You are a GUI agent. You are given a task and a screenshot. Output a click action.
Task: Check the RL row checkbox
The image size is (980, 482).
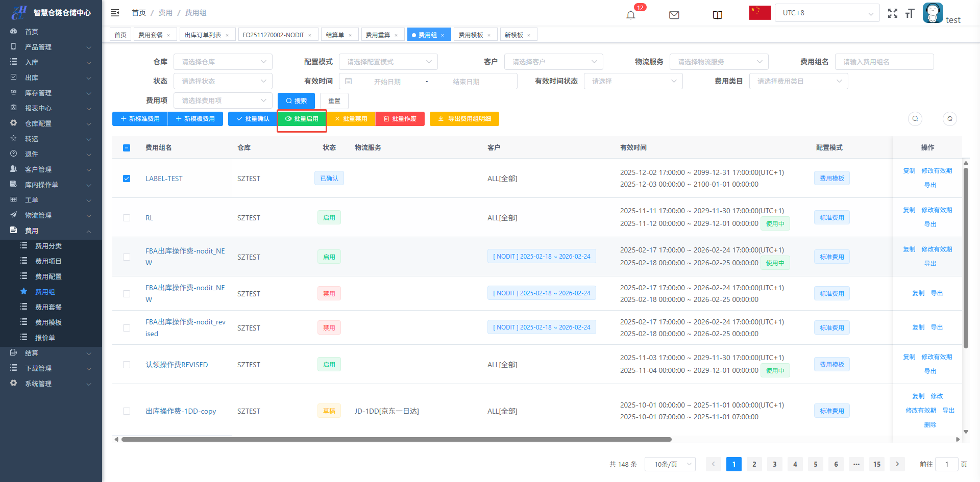click(127, 218)
